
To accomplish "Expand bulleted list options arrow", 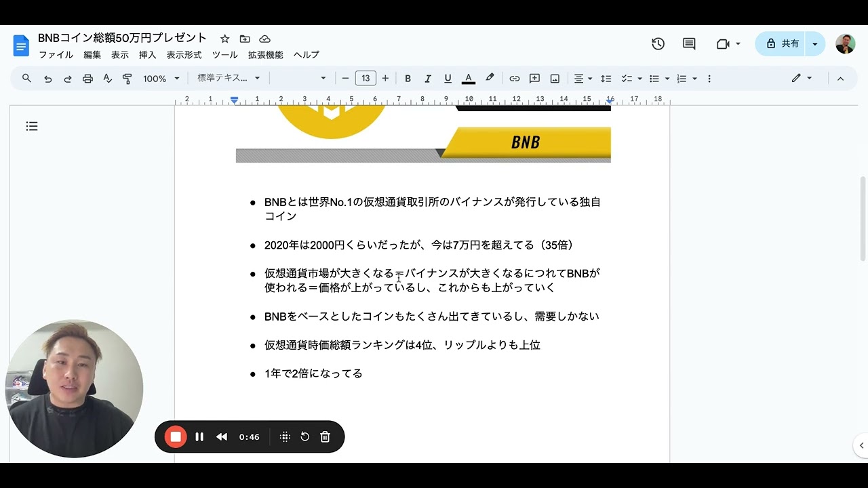I will coord(667,79).
